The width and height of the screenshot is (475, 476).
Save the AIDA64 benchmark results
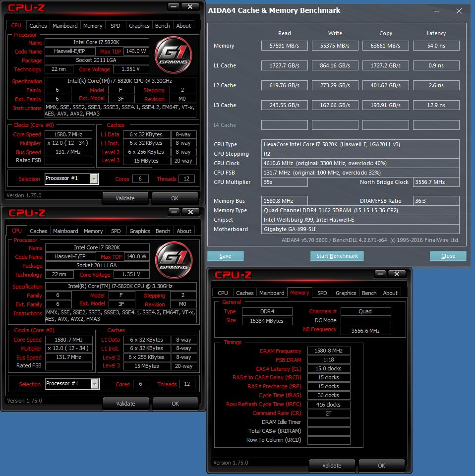[225, 256]
